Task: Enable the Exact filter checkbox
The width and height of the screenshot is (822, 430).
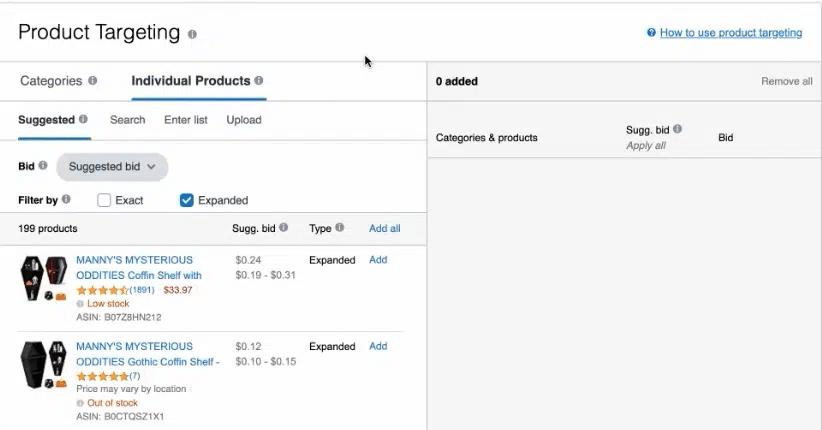Action: tap(104, 200)
